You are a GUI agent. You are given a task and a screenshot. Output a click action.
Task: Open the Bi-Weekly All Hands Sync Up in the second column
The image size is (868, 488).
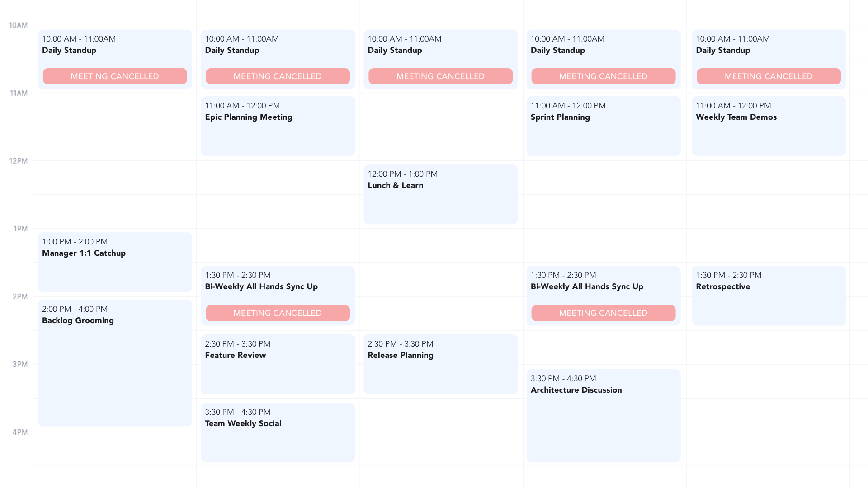click(x=278, y=286)
